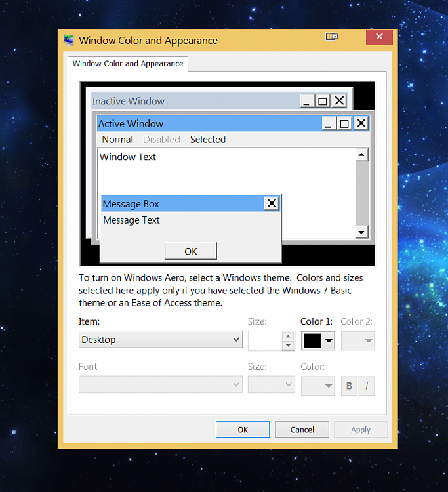Click the small icon left of the red close button
The width and height of the screenshot is (448, 492).
(332, 37)
